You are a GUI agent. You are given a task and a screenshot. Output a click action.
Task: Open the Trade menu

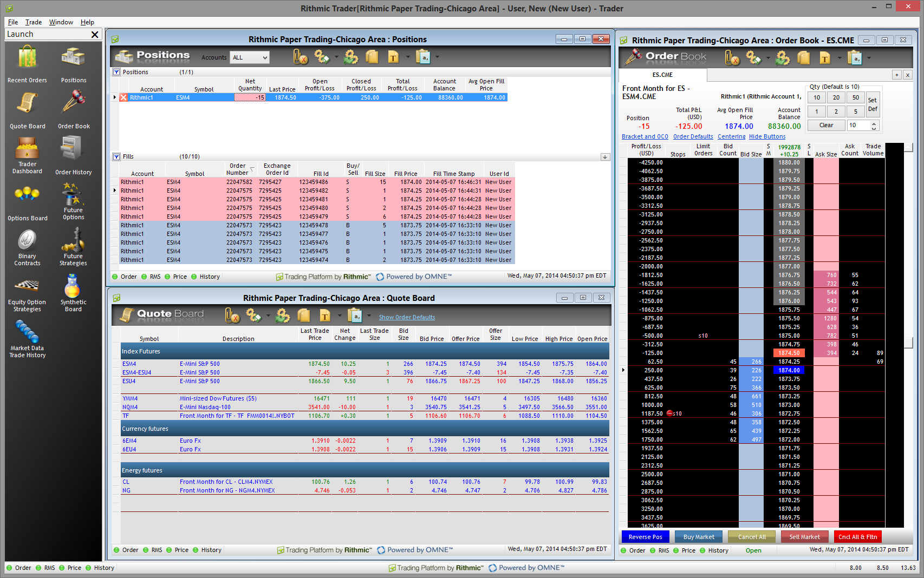pyautogui.click(x=33, y=22)
